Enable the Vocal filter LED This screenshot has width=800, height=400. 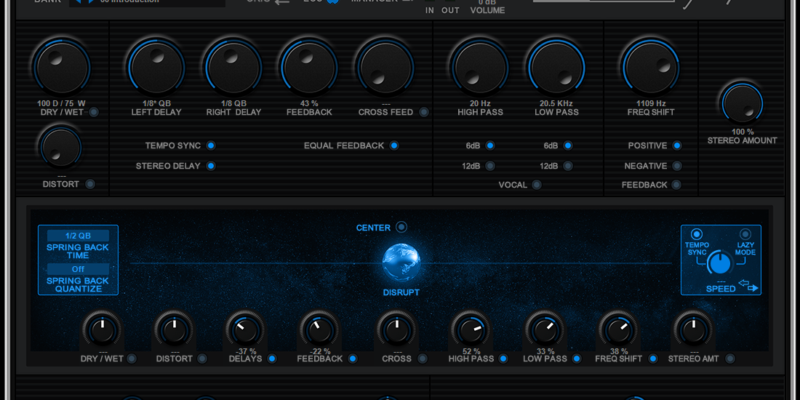[x=537, y=185]
